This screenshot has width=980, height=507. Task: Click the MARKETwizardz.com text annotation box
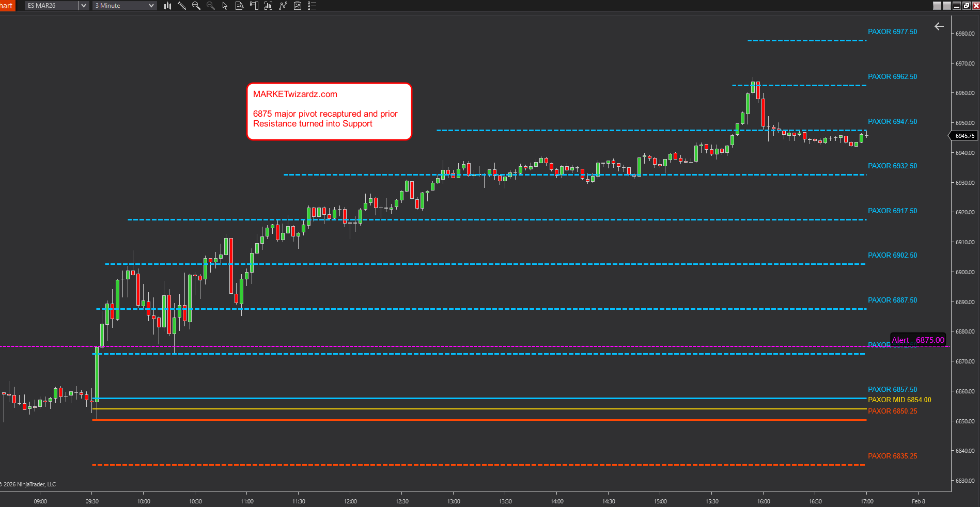pyautogui.click(x=329, y=112)
